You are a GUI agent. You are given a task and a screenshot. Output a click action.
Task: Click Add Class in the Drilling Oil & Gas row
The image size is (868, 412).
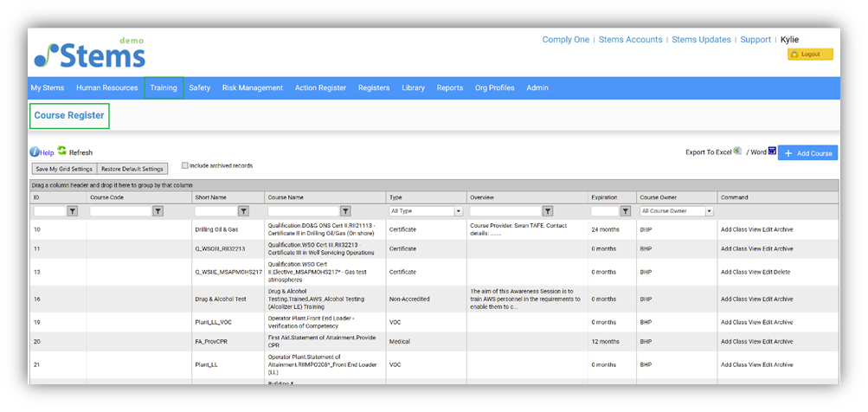pos(734,229)
